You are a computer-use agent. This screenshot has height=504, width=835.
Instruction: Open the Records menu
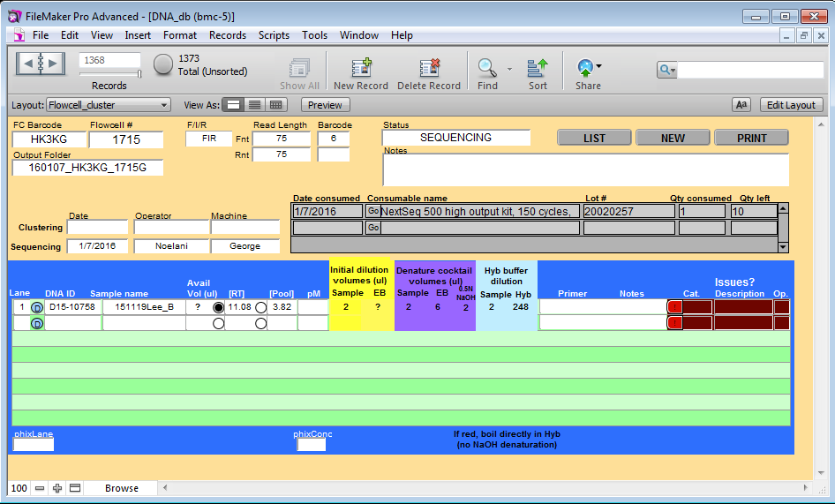227,35
